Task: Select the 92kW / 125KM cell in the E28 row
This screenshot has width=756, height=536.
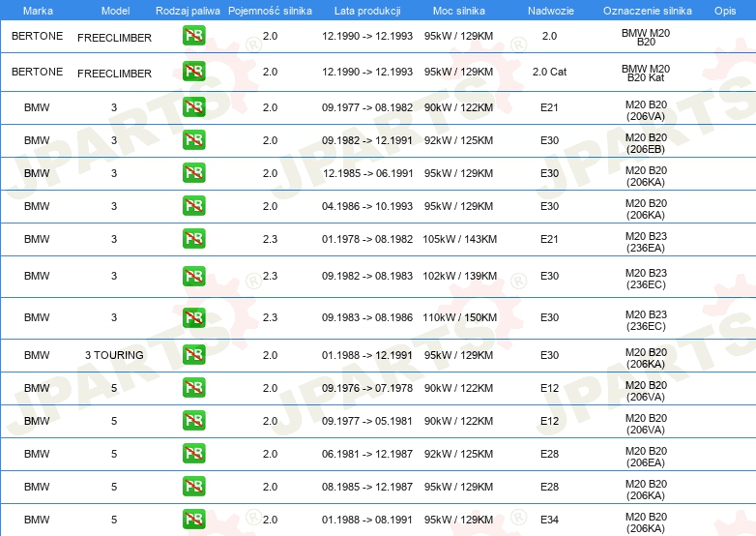Action: pos(458,454)
